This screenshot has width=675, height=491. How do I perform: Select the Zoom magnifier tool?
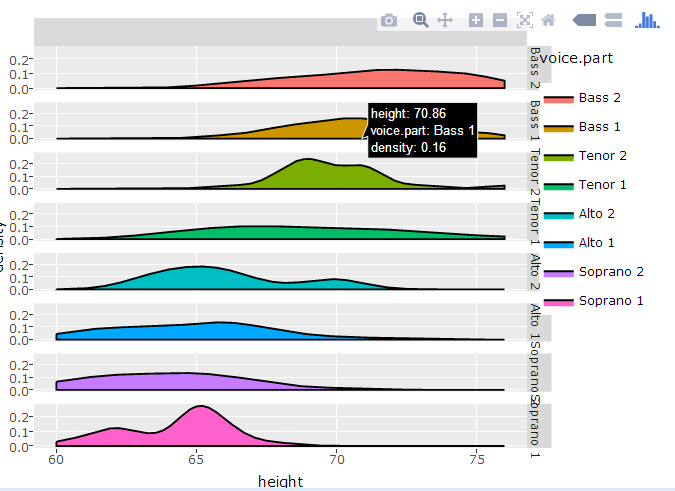click(420, 20)
